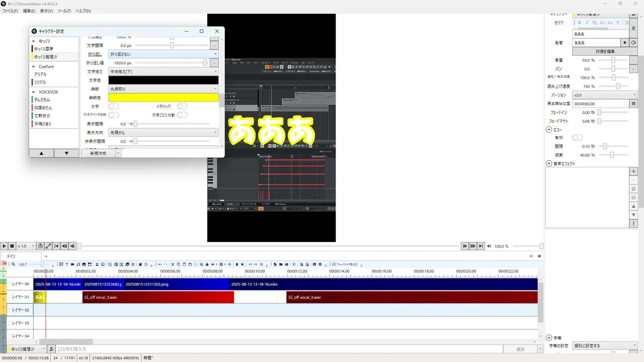Screen dimensions: 644x362
Task: Enable the エコー 有効 toggle
Action: click(577, 137)
